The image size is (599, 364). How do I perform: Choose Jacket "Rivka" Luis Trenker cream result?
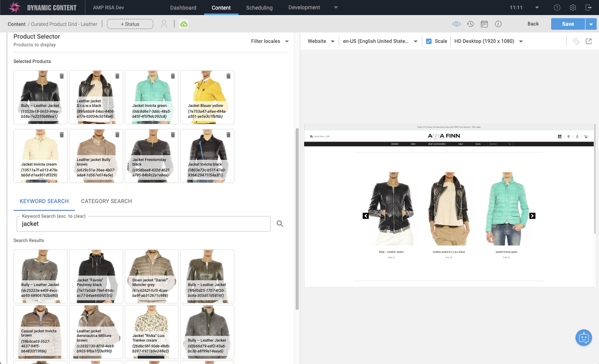[152, 332]
